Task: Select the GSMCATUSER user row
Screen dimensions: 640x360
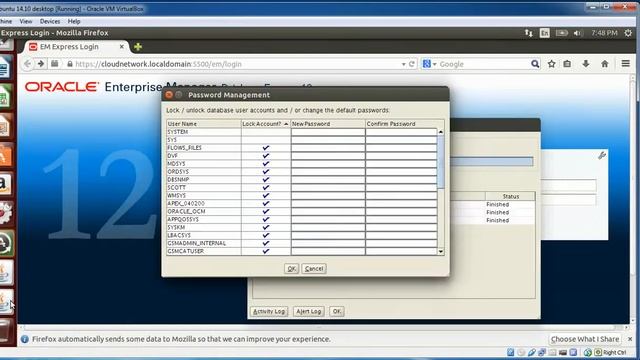Action: pyautogui.click(x=302, y=251)
